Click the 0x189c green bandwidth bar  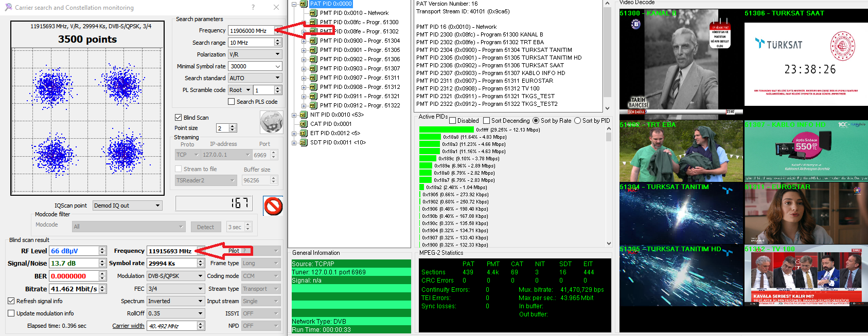tap(428, 159)
